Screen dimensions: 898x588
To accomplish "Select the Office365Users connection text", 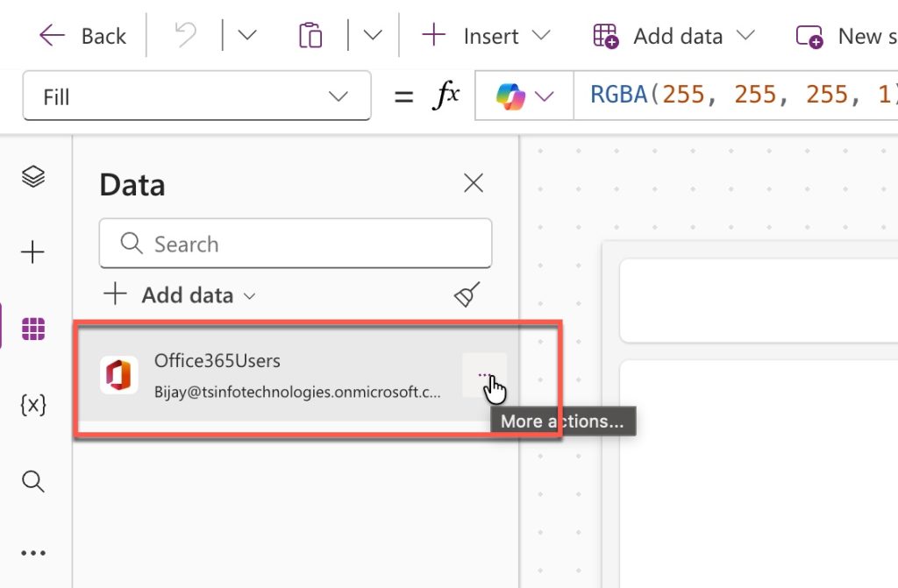I will 217,361.
